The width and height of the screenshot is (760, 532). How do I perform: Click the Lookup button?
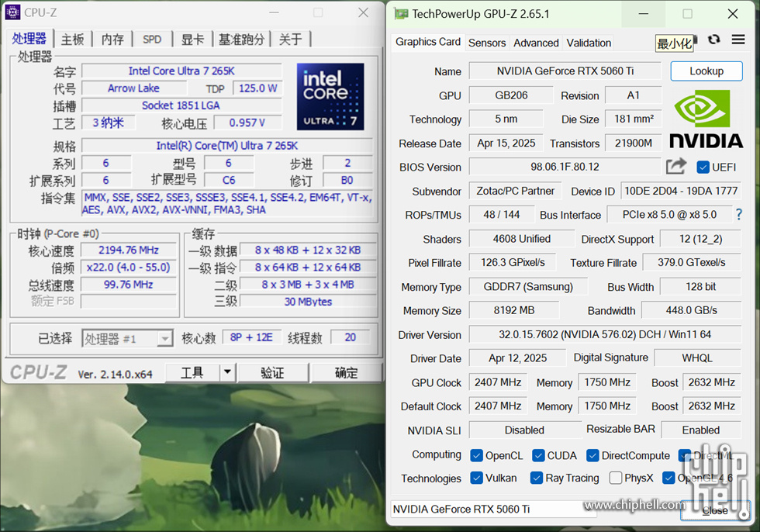[x=706, y=71]
